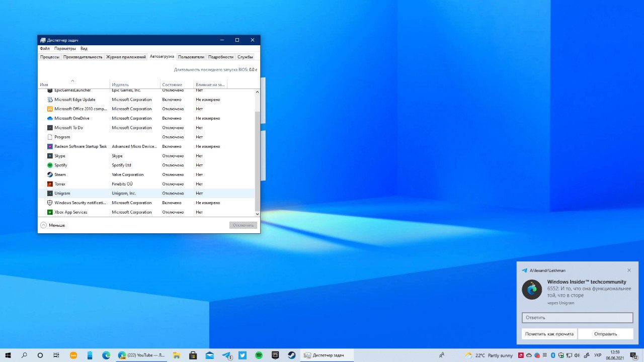Open Spotify from the taskbar

coord(259,355)
